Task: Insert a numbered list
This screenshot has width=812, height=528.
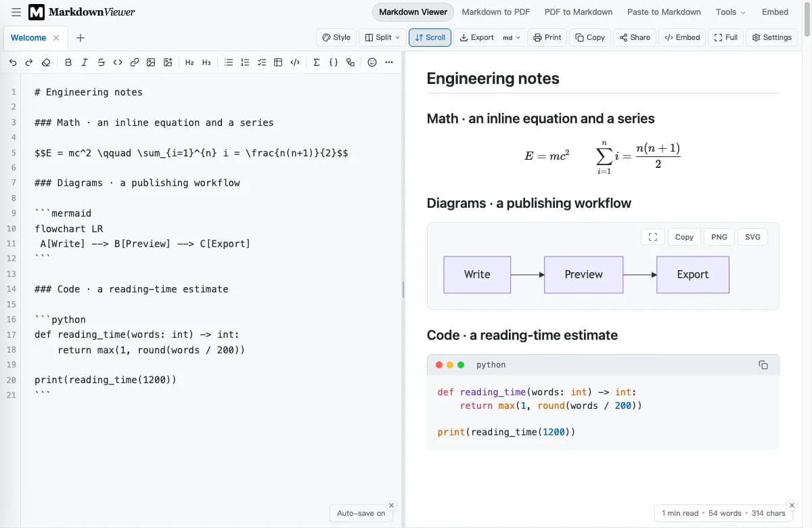Action: [x=245, y=62]
